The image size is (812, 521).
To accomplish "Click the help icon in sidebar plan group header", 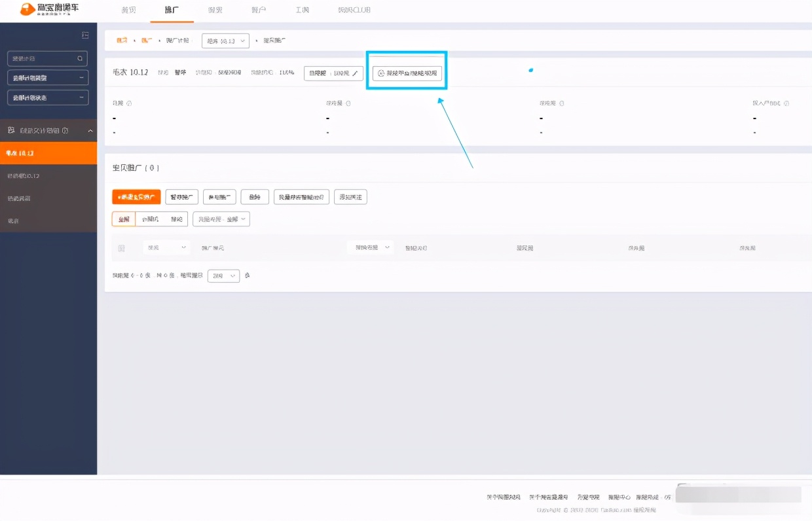I will 65,131.
